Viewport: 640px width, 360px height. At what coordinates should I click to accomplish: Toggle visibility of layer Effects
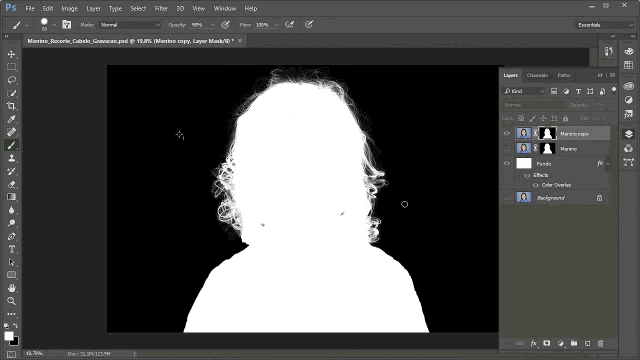pos(527,176)
